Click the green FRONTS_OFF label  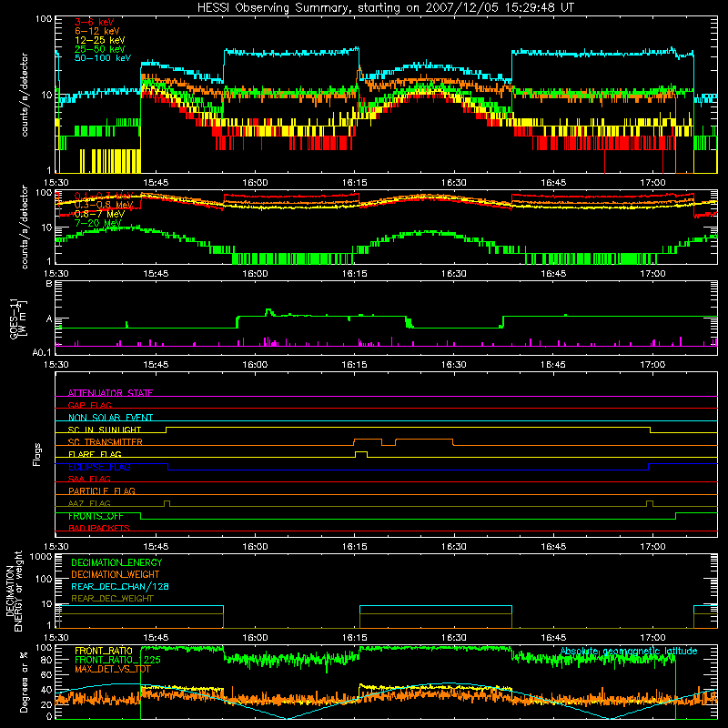[96, 516]
